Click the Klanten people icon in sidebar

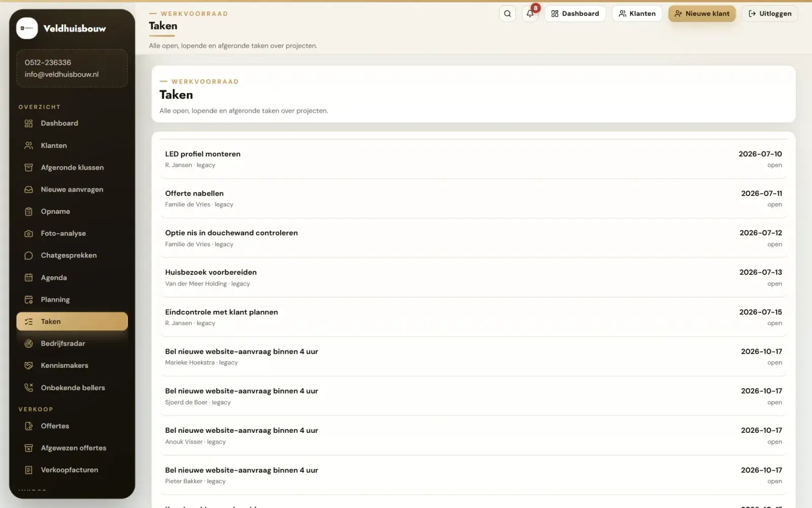coord(29,145)
